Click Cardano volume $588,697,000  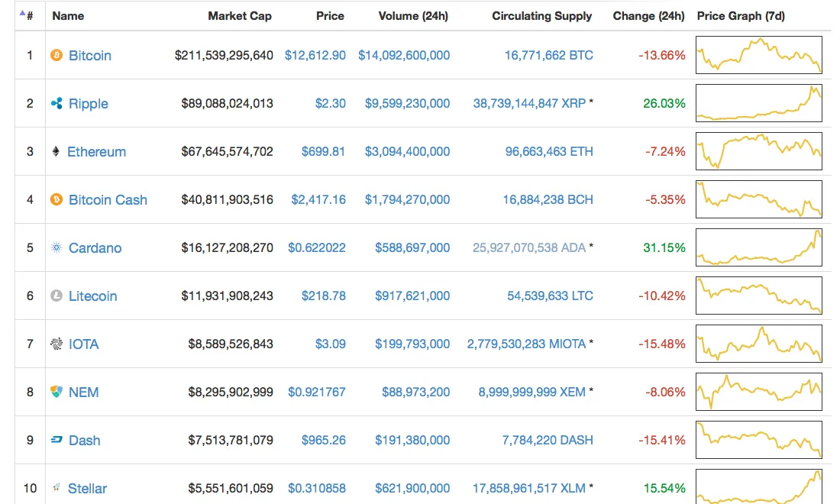click(x=412, y=248)
